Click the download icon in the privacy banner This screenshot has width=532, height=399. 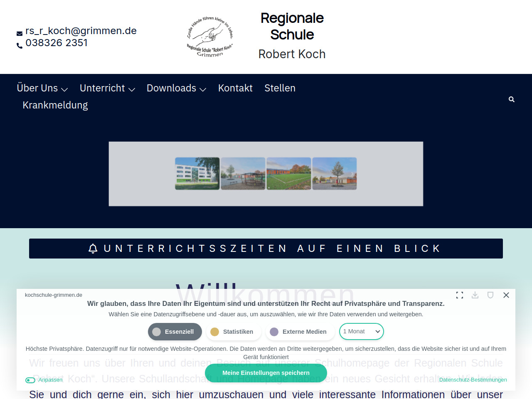[x=475, y=295]
